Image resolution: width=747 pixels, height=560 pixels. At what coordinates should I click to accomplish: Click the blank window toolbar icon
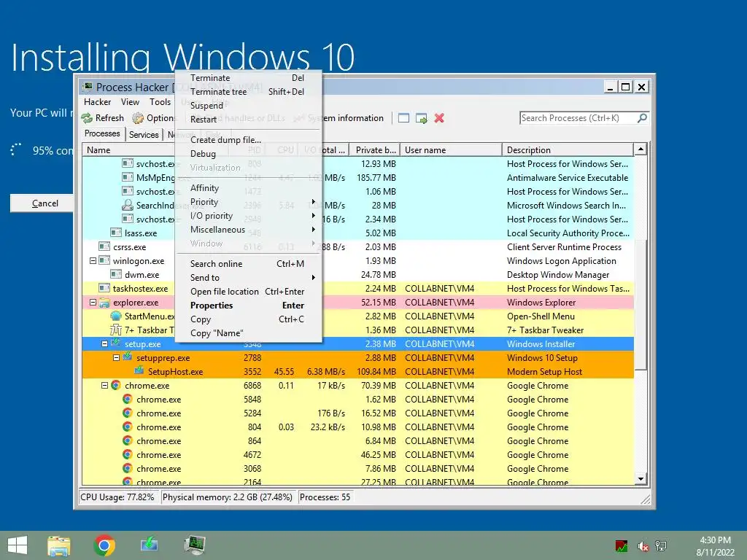coord(403,118)
